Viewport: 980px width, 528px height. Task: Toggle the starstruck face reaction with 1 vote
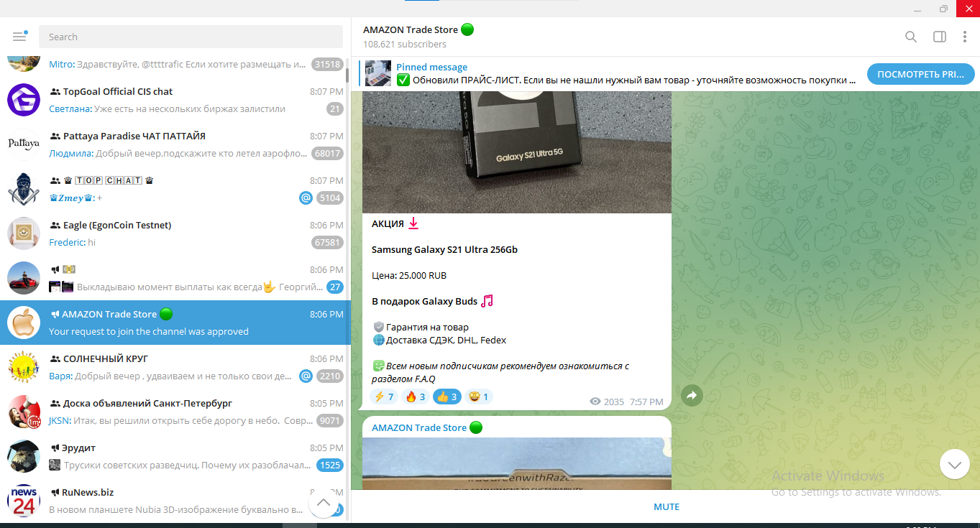pyautogui.click(x=478, y=397)
